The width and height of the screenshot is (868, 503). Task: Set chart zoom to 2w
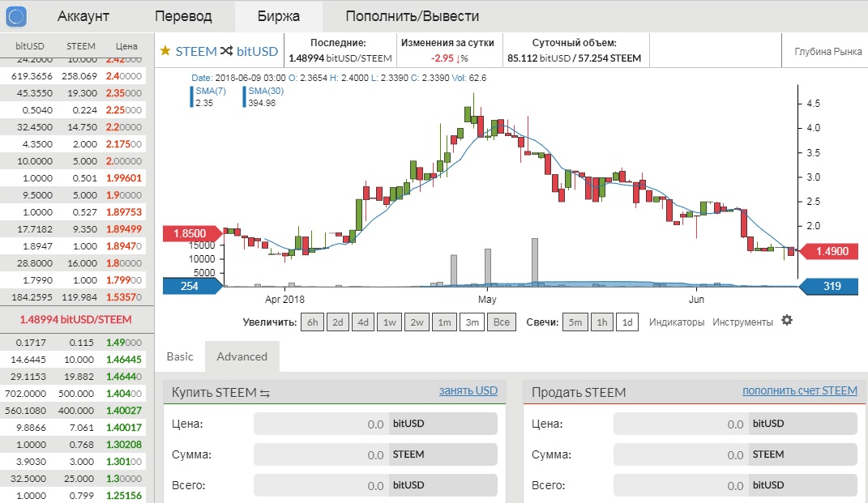(417, 322)
